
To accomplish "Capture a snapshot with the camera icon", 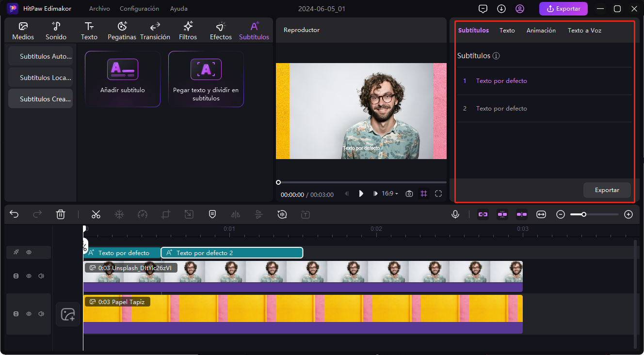I will pyautogui.click(x=409, y=193).
